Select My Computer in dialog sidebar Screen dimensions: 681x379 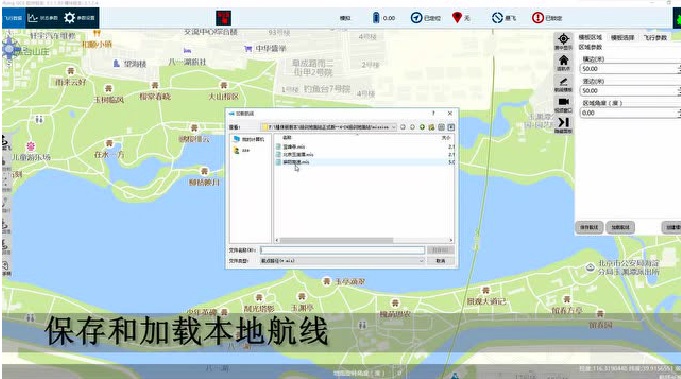pyautogui.click(x=249, y=139)
